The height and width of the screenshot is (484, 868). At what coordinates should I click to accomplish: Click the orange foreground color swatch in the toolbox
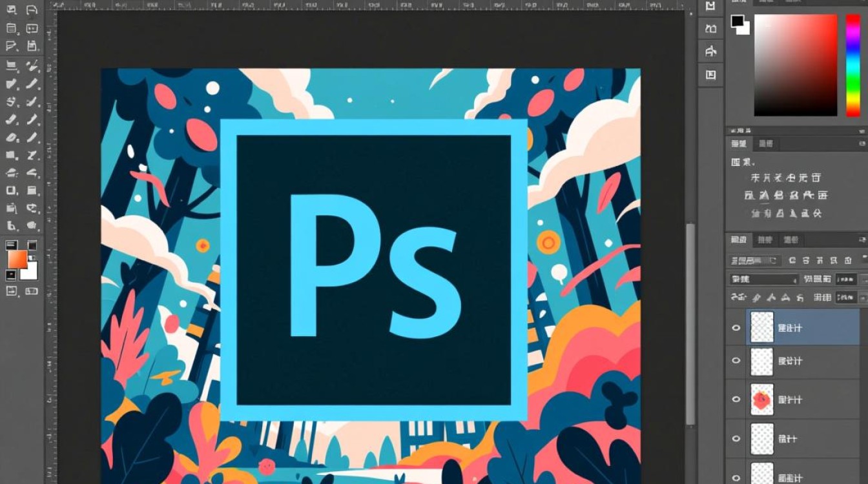click(17, 259)
